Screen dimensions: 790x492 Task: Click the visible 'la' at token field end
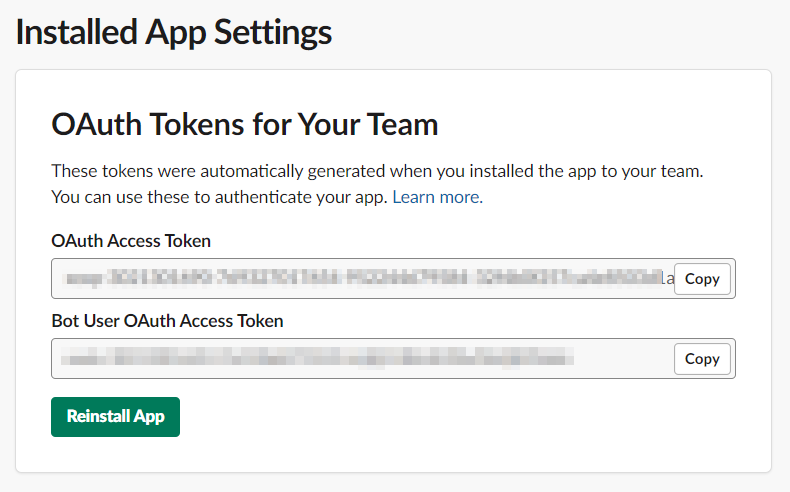point(669,279)
